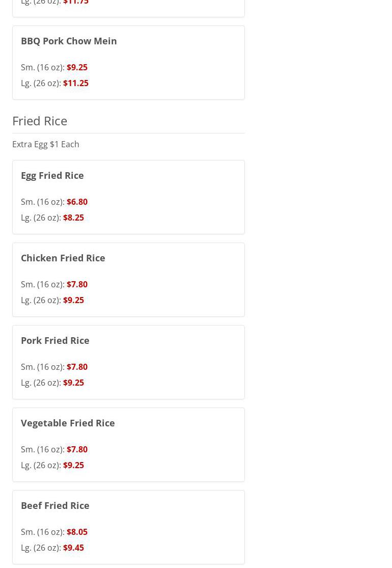Open the Egg Fried Rice item
The width and height of the screenshot is (392, 568).
point(52,175)
